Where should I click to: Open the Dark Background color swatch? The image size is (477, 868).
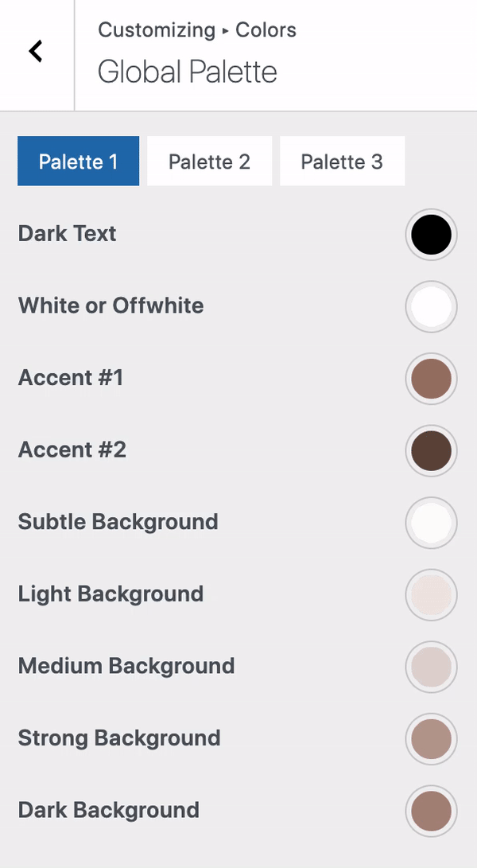point(431,810)
